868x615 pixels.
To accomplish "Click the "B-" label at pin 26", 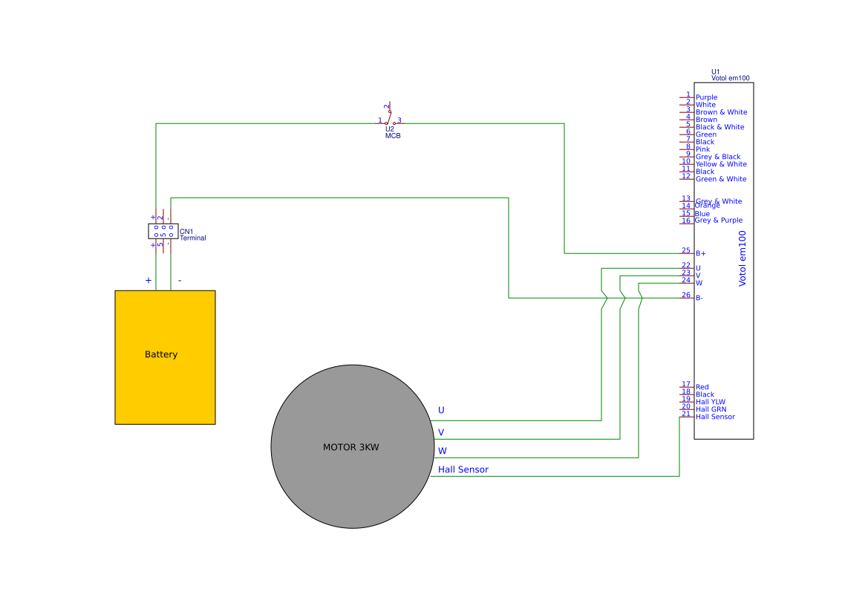I will point(699,298).
